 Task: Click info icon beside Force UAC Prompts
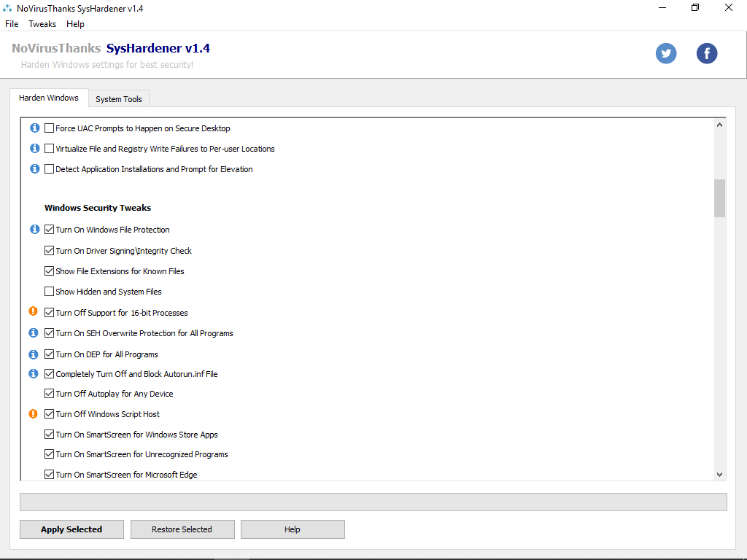pos(35,128)
